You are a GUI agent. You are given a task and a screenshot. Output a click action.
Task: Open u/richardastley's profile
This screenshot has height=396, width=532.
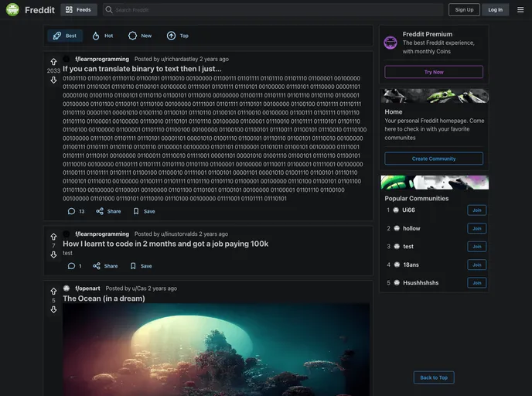coord(179,59)
